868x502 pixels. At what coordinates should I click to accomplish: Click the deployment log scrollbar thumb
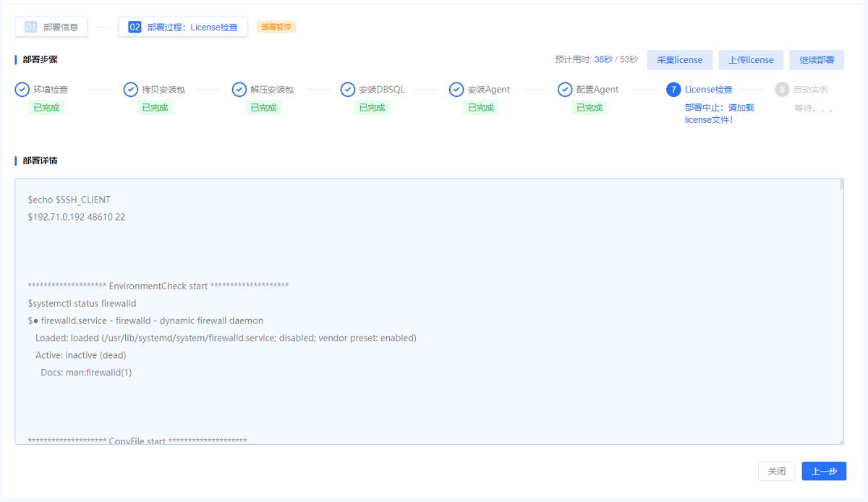point(841,184)
